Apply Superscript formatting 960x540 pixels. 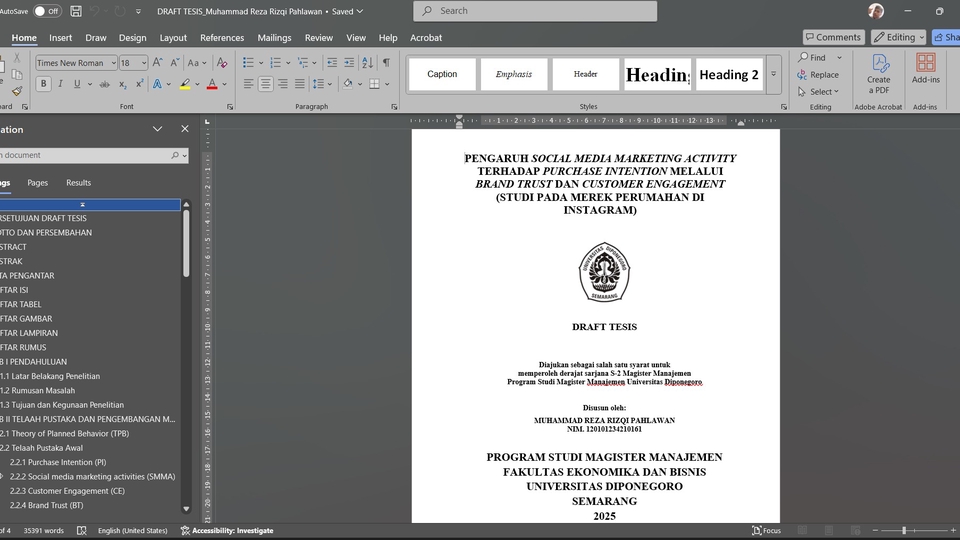click(x=140, y=84)
